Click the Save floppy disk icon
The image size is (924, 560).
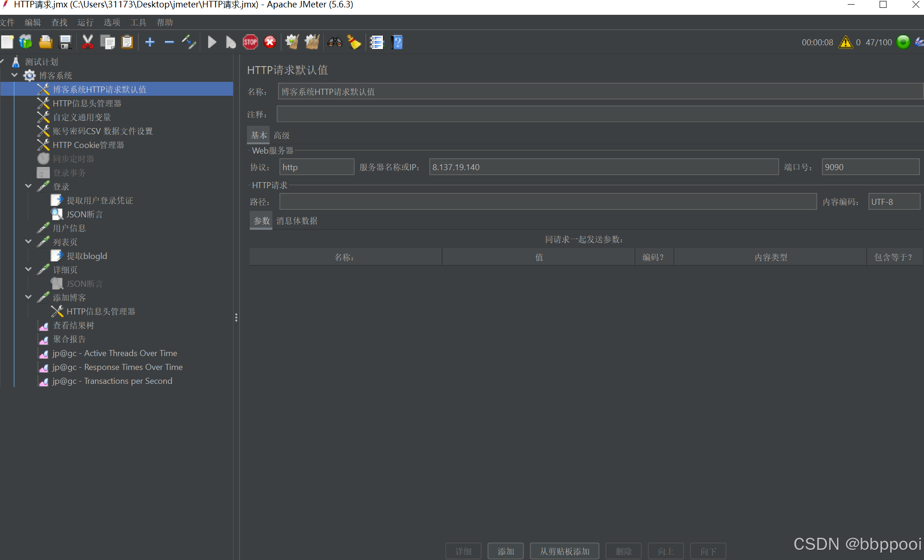pos(66,43)
